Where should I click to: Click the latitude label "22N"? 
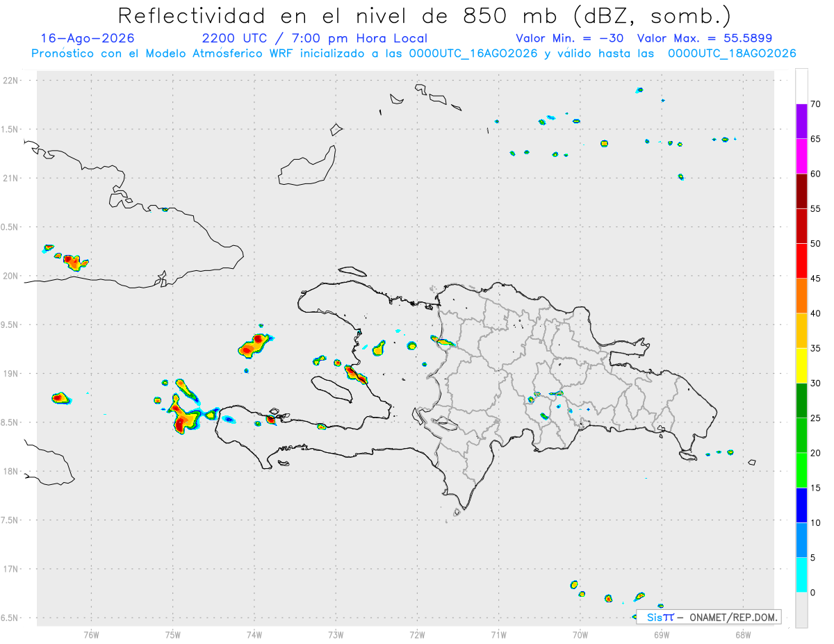pos(12,81)
